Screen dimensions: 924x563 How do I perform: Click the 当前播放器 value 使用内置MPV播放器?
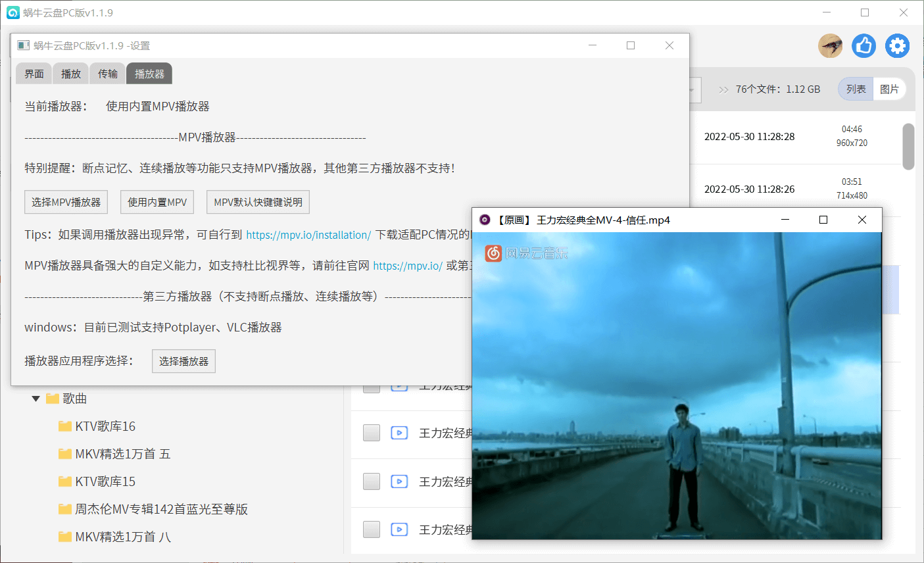pyautogui.click(x=158, y=107)
